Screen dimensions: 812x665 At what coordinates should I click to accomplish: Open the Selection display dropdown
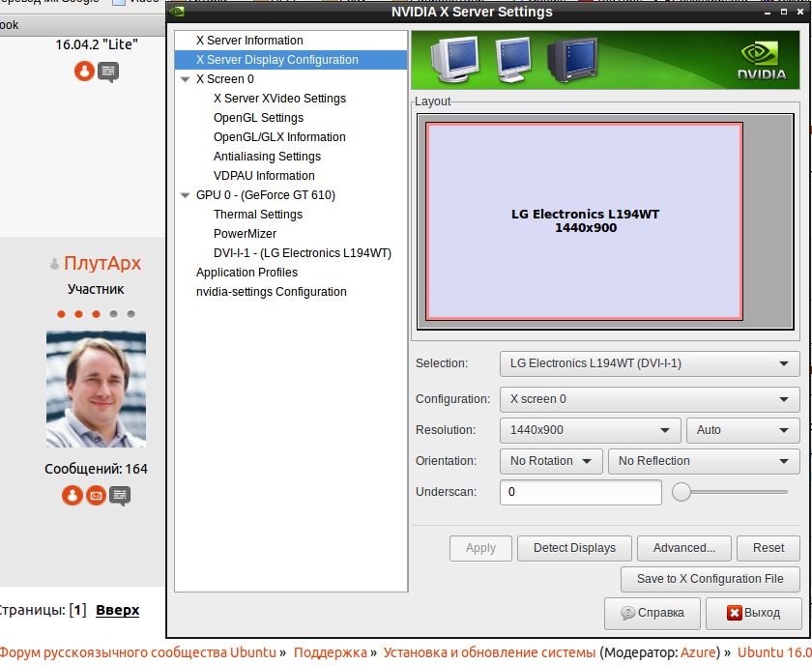(650, 363)
